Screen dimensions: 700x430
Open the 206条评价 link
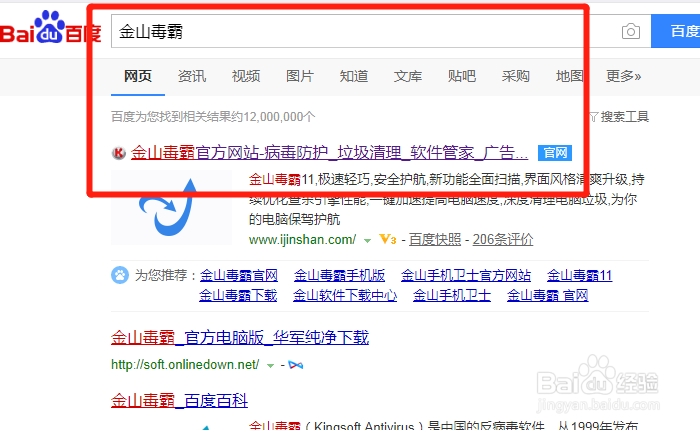point(503,240)
